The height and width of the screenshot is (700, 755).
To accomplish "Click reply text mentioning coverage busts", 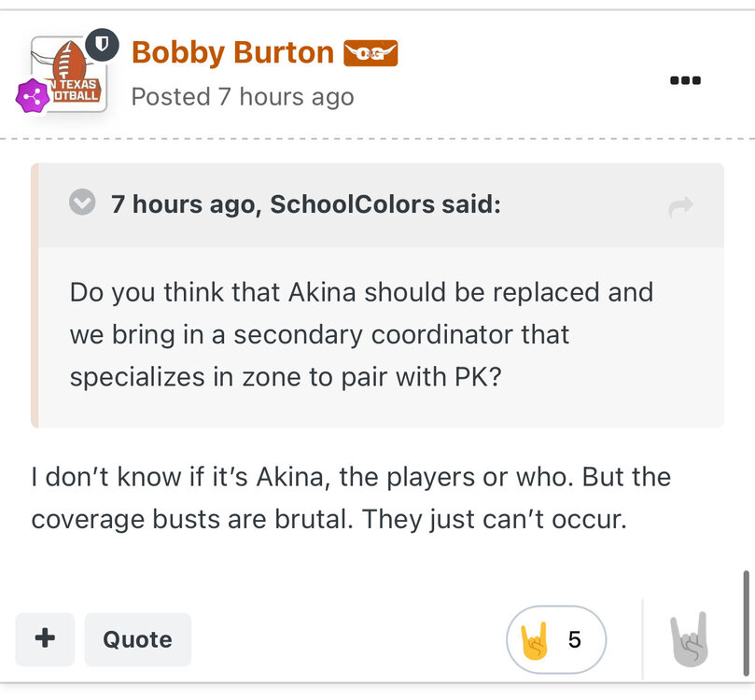I will [329, 518].
